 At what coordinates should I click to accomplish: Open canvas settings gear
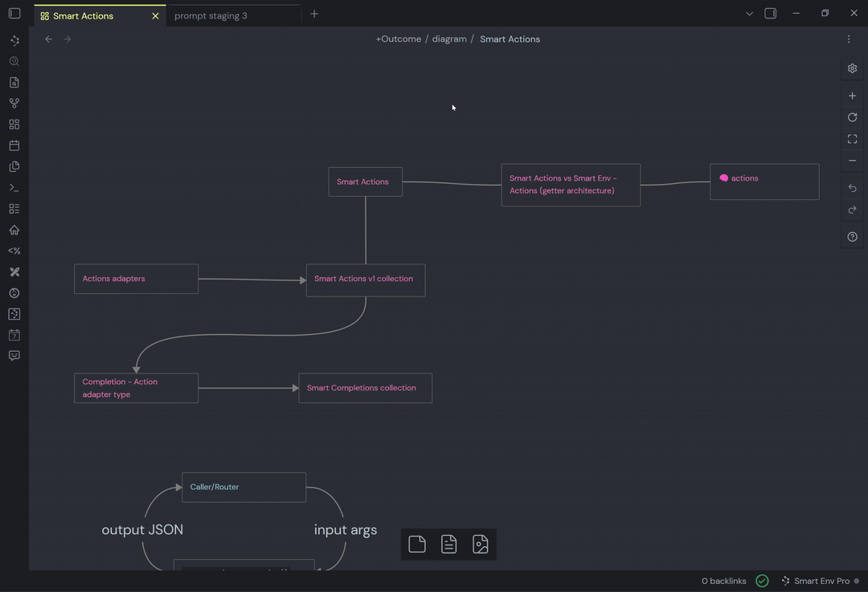[x=852, y=68]
